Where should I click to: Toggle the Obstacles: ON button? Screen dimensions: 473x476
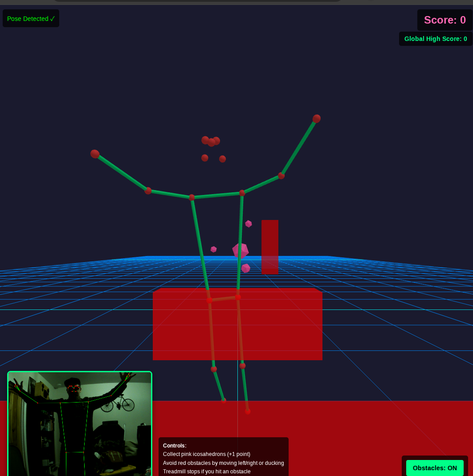point(434,468)
